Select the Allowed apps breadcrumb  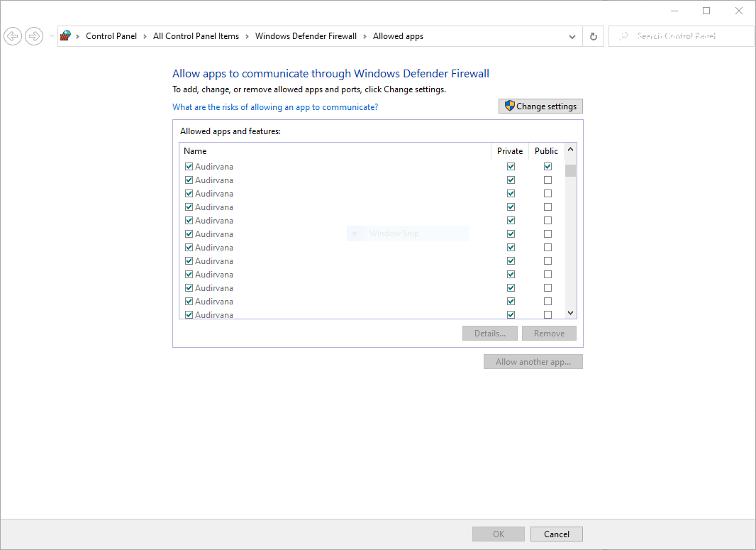398,36
